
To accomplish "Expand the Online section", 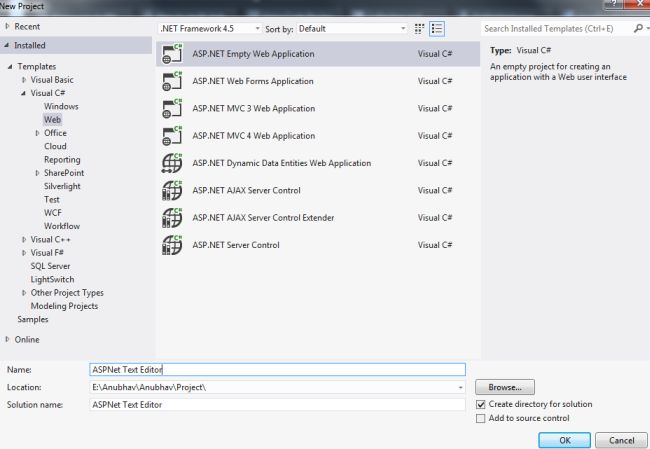I will click(x=7, y=339).
